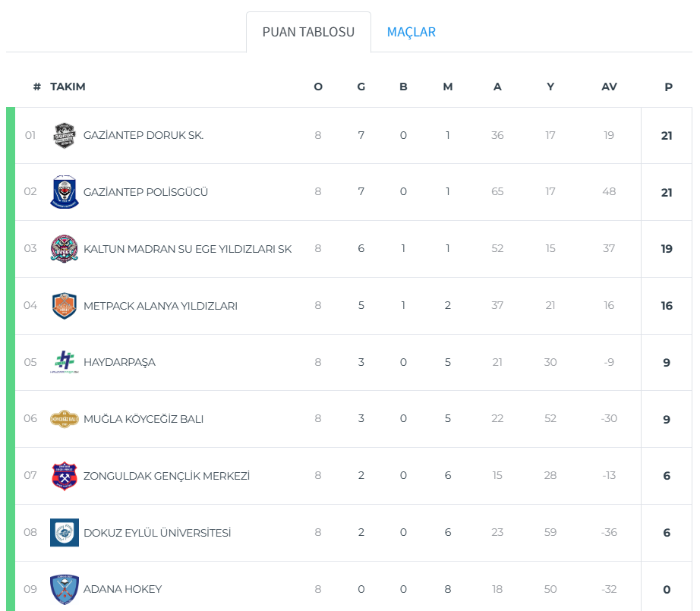Select the PUAN TABLOSU tab
The height and width of the screenshot is (611, 700).
click(308, 32)
